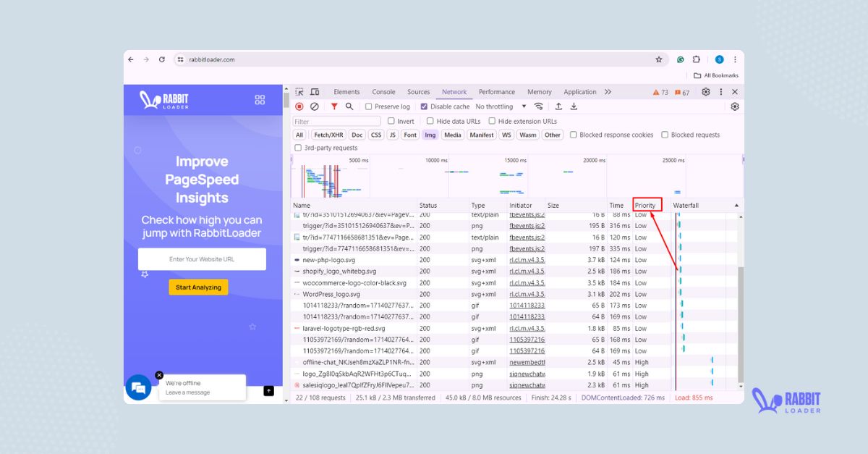Sort requests by the Priority column
The height and width of the screenshot is (454, 868).
pyautogui.click(x=646, y=205)
